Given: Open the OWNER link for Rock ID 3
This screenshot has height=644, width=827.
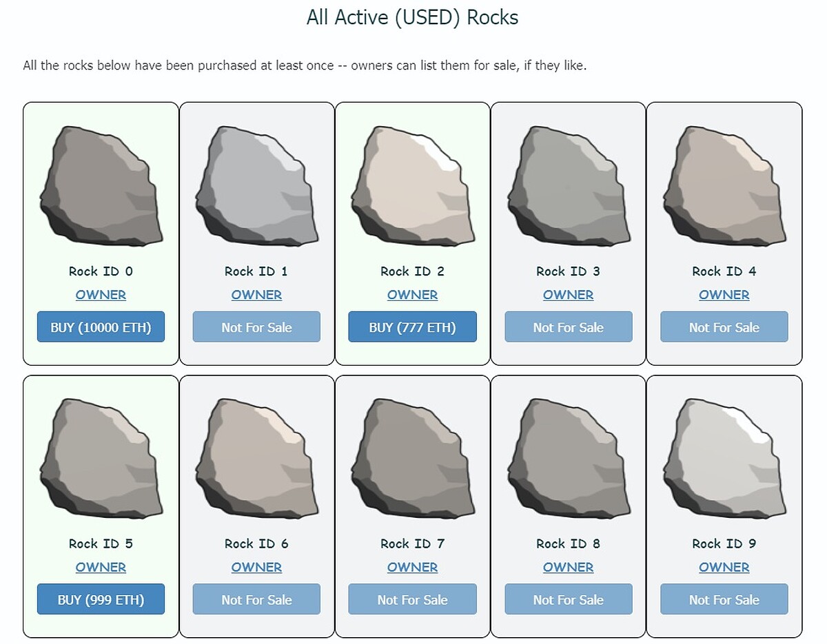Looking at the screenshot, I should (568, 295).
